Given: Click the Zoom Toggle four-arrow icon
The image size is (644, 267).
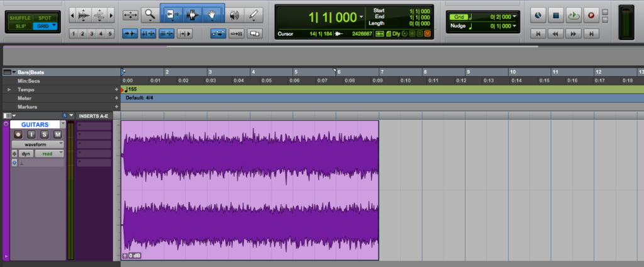Looking at the screenshot, I should coord(130,15).
